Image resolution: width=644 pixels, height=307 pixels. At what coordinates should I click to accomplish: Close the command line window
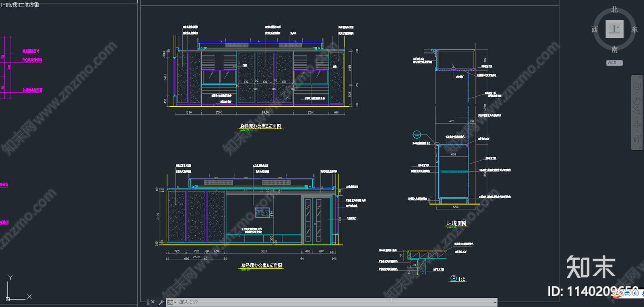click(x=153, y=302)
